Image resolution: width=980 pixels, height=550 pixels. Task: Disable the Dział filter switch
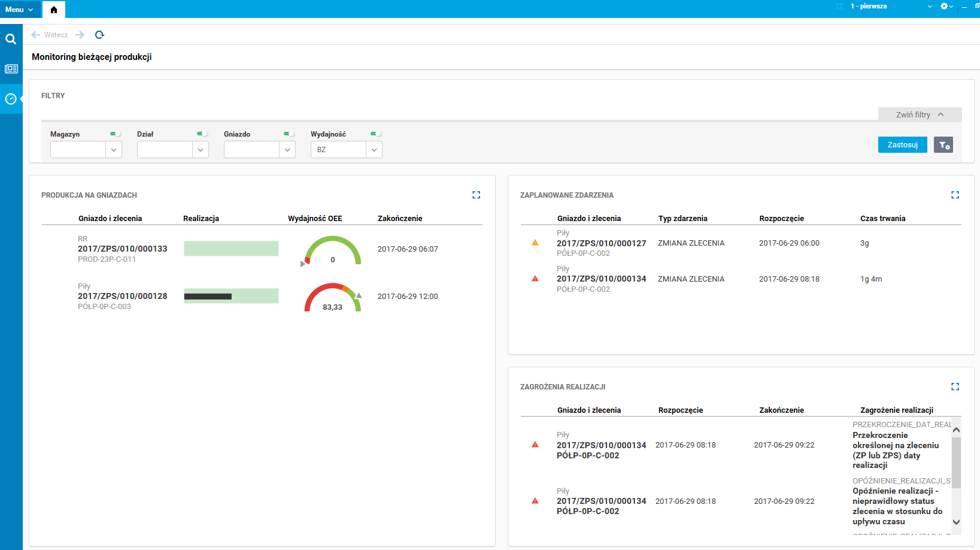pyautogui.click(x=202, y=134)
